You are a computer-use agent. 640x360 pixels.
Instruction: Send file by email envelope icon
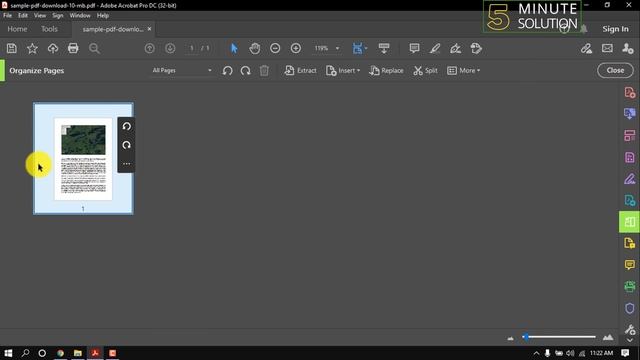click(607, 49)
